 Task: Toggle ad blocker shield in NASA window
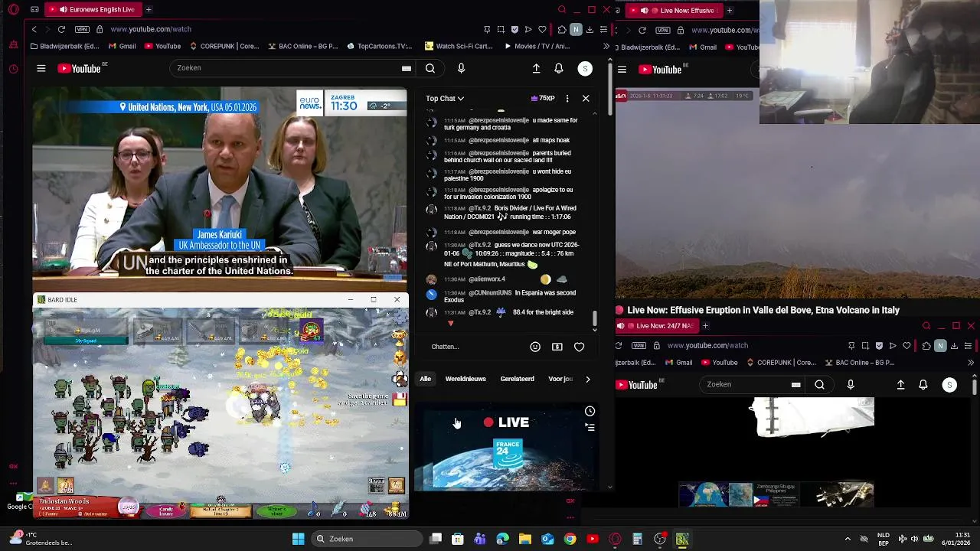click(x=879, y=345)
